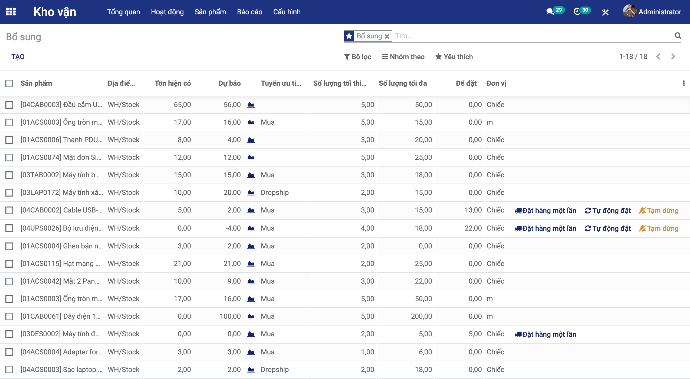This screenshot has width=690, height=379.
Task: Open the Bộ lọc filters dropdown
Action: click(x=357, y=56)
